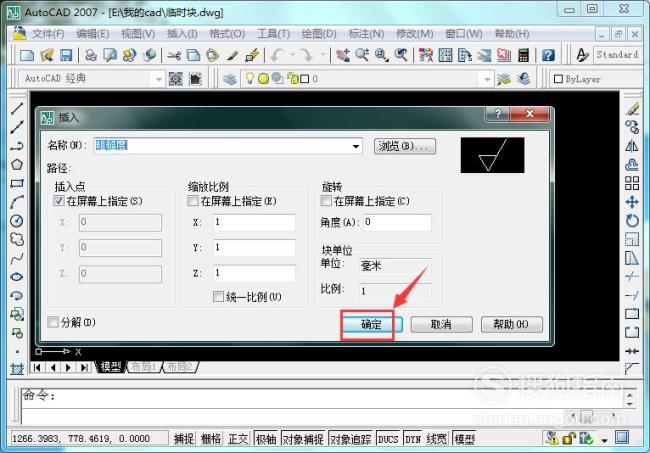The image size is (650, 453).
Task: Select the Line draw tool
Action: [17, 109]
